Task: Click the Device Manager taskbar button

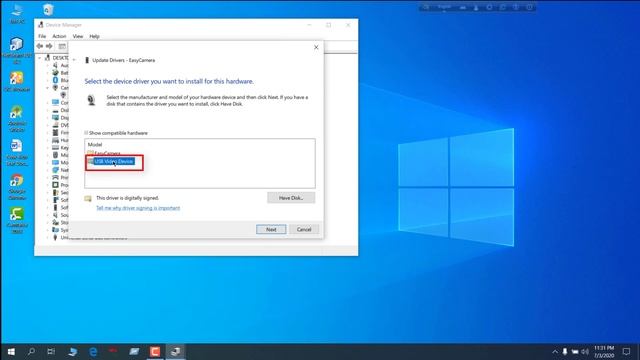Action: click(x=176, y=351)
